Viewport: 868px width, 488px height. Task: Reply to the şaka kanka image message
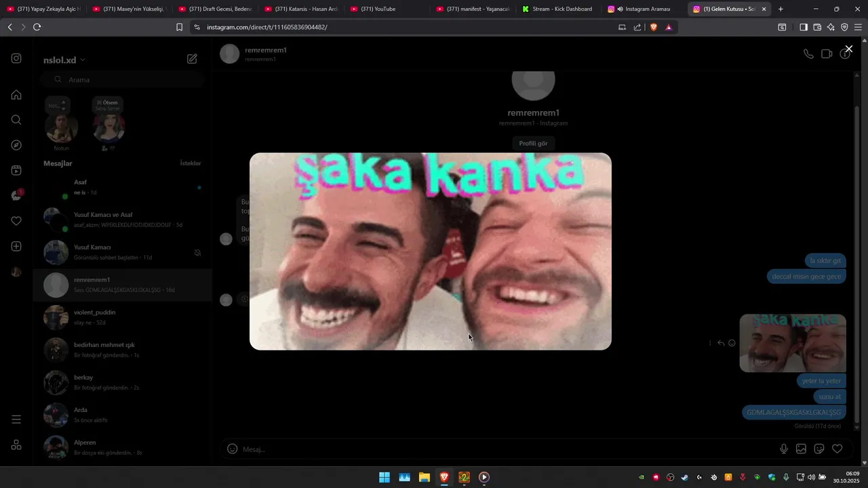point(721,343)
